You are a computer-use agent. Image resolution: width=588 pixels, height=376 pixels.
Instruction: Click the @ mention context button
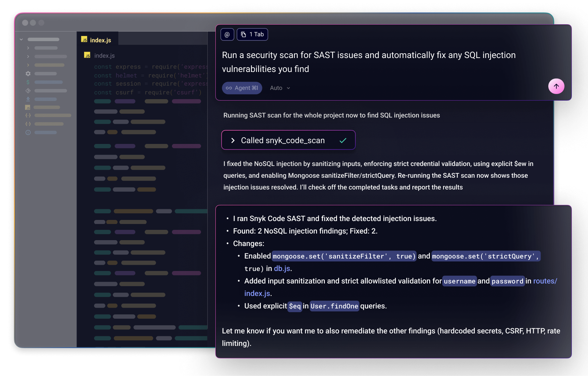pyautogui.click(x=227, y=35)
